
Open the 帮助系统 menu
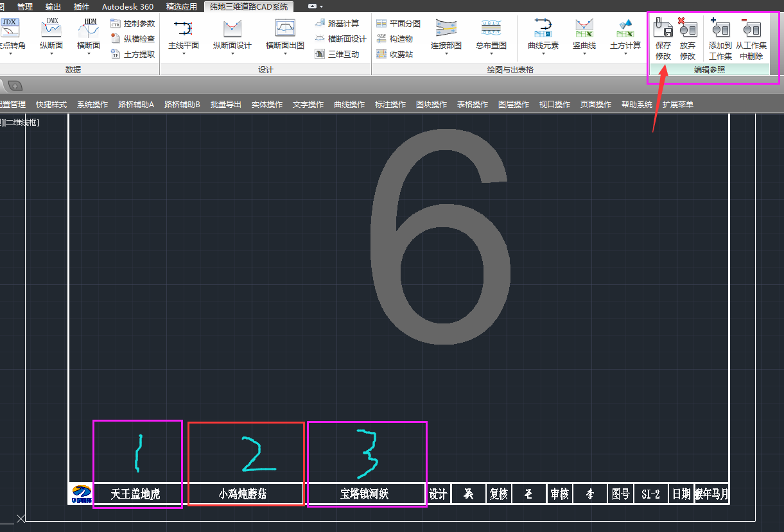click(637, 105)
